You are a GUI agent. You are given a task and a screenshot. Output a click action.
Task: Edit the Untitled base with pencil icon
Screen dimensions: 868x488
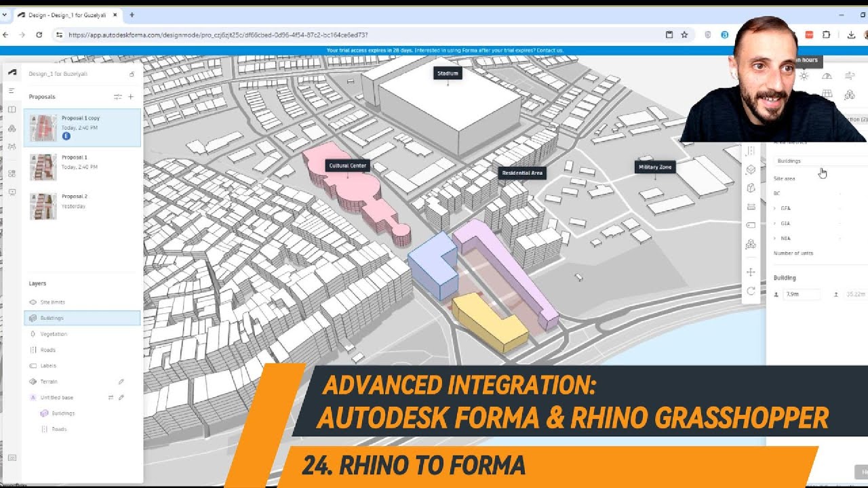point(121,397)
